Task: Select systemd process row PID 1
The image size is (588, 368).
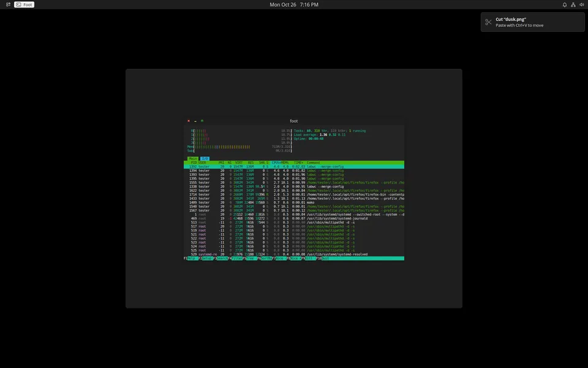Action: [294, 215]
